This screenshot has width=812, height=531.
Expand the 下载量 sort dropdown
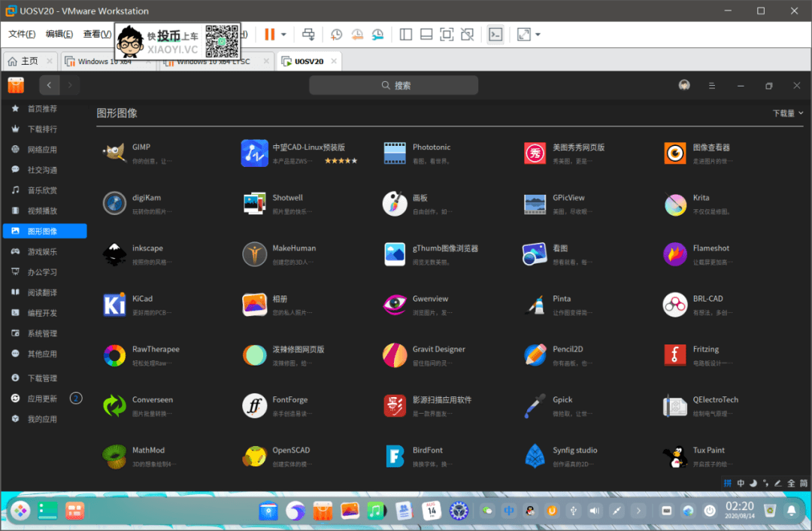click(788, 113)
